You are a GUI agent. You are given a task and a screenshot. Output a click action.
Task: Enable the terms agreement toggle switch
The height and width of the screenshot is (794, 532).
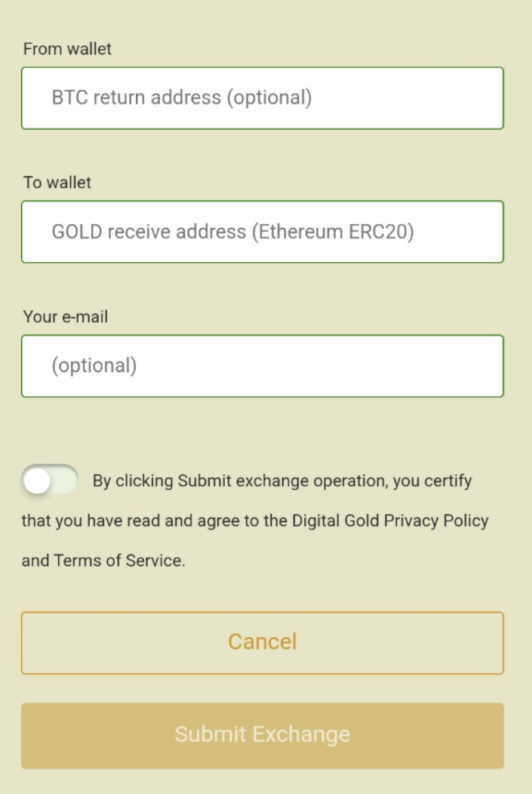coord(50,481)
